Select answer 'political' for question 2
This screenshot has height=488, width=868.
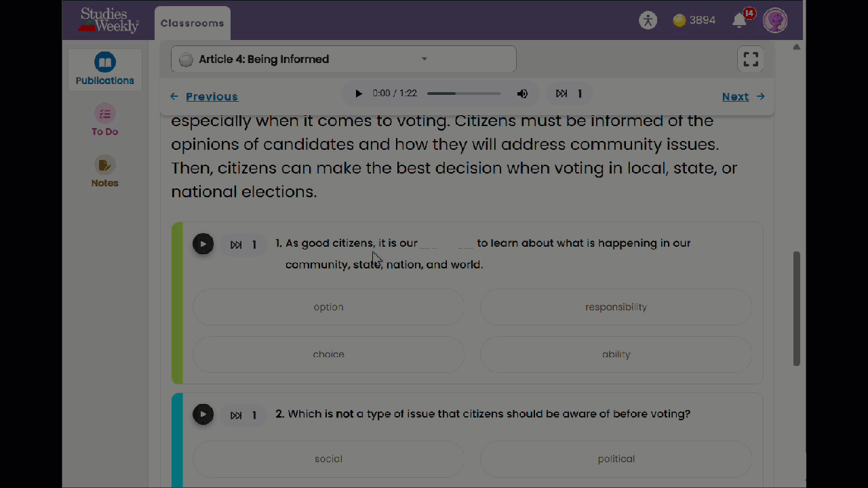click(616, 459)
